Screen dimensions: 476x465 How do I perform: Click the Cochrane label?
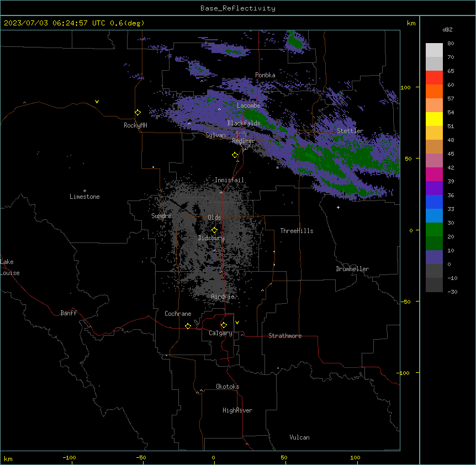pos(178,314)
